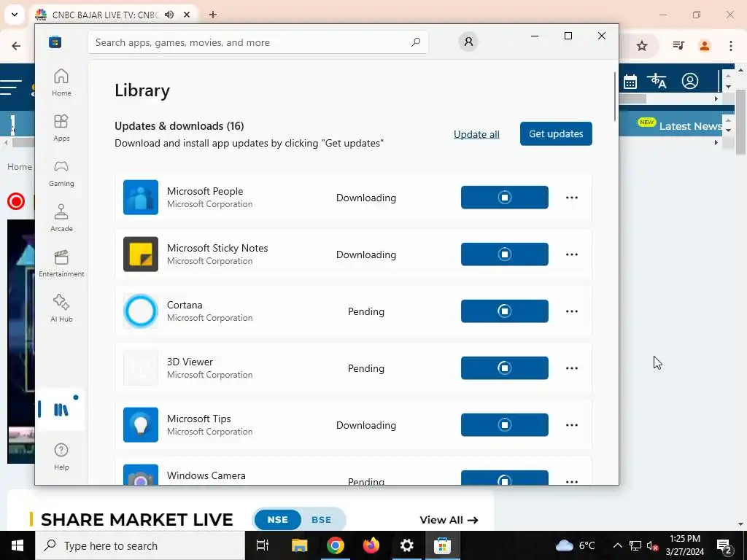Select the Microsoft Sticky Notes title text

click(217, 248)
